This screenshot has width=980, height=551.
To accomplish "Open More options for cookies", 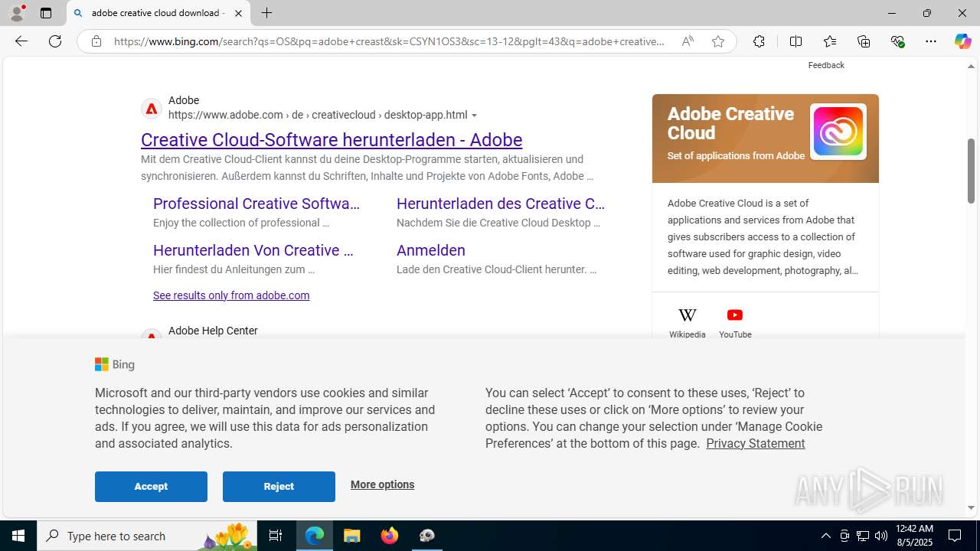I will click(382, 484).
